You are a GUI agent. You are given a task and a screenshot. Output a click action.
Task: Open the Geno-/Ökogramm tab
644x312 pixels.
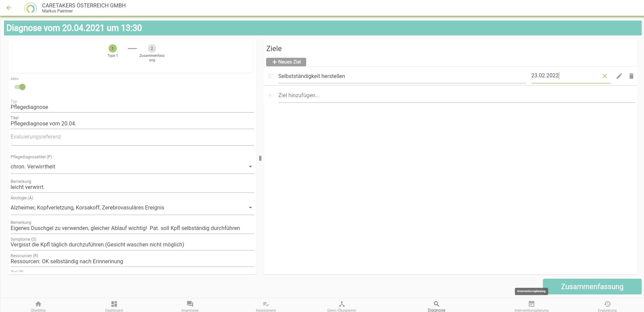click(342, 306)
